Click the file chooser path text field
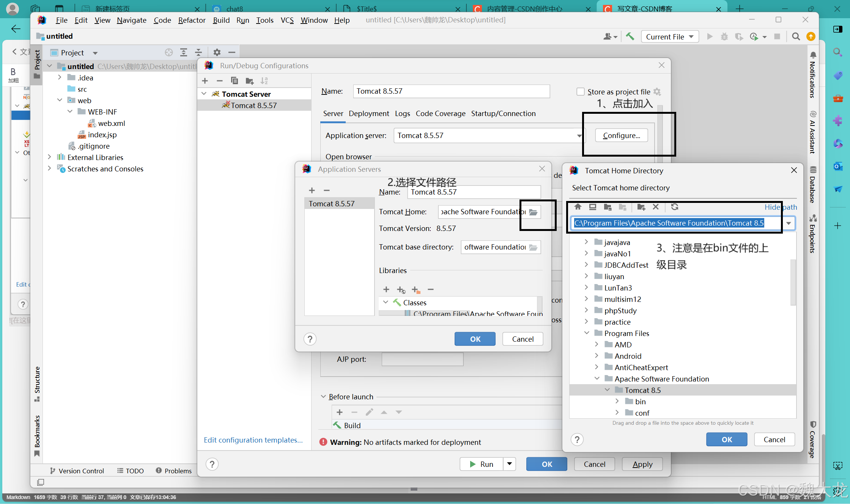The height and width of the screenshot is (504, 850). tap(677, 223)
